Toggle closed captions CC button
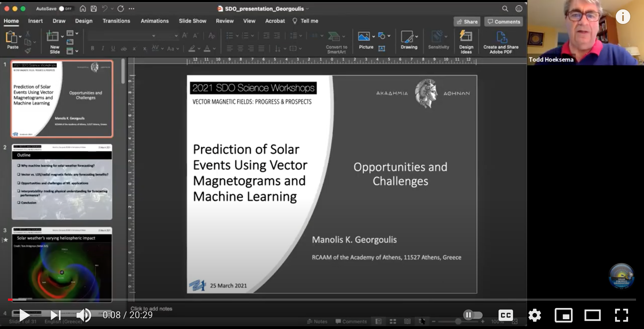This screenshot has width=644, height=329. tap(506, 315)
